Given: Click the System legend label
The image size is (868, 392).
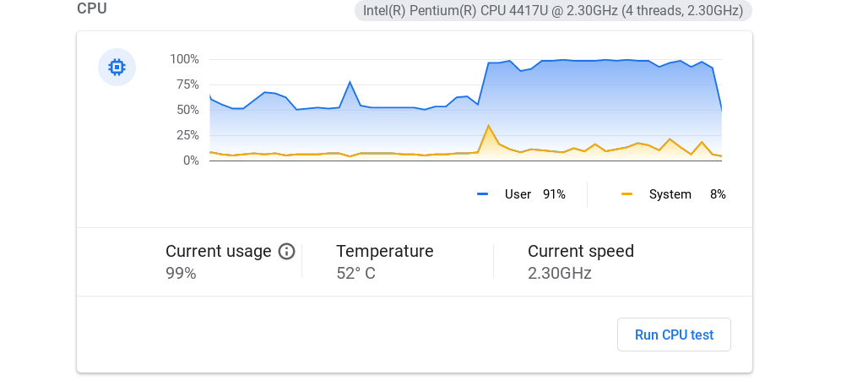Looking at the screenshot, I should pos(670,194).
